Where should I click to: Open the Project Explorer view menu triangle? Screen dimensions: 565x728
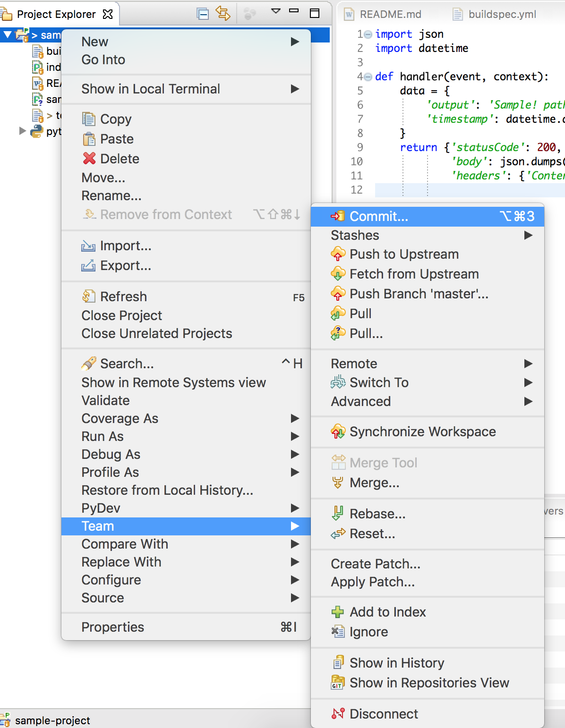(276, 11)
